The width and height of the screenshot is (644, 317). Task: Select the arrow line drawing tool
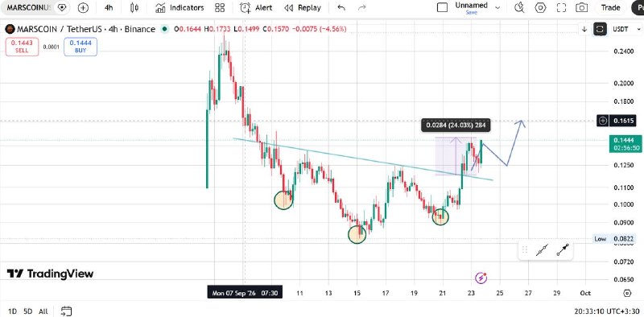563,250
